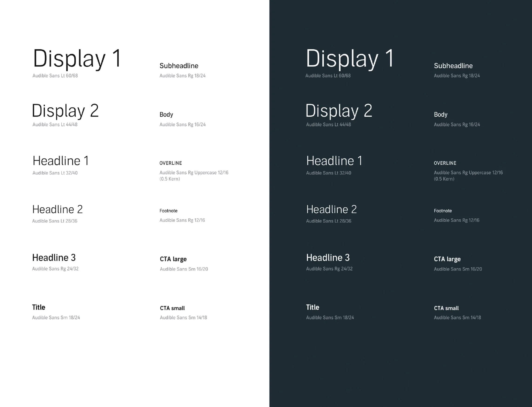
Task: Click 'Headline 2' on the white panel
Action: click(x=57, y=209)
